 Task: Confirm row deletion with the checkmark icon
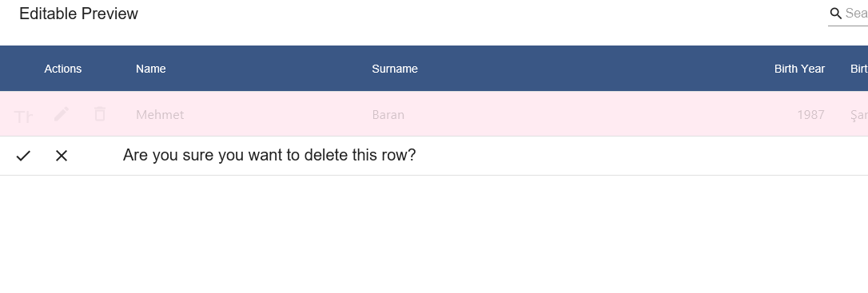pyautogui.click(x=22, y=156)
